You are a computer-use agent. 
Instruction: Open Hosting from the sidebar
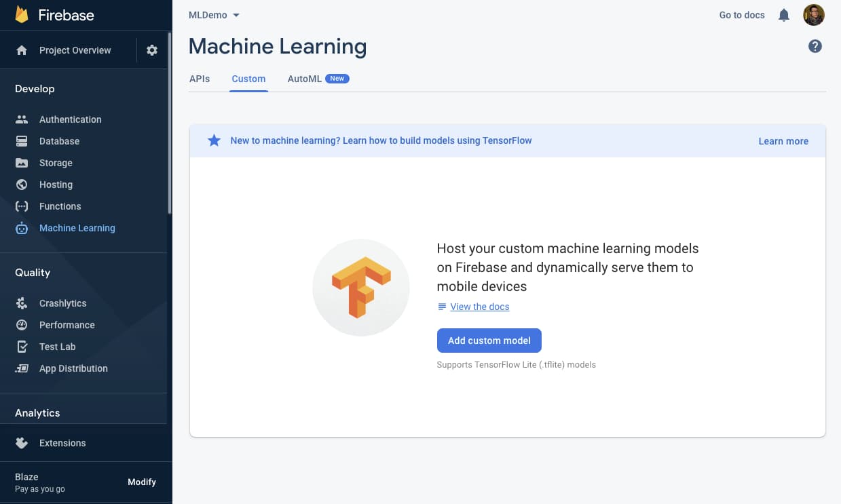pos(56,185)
